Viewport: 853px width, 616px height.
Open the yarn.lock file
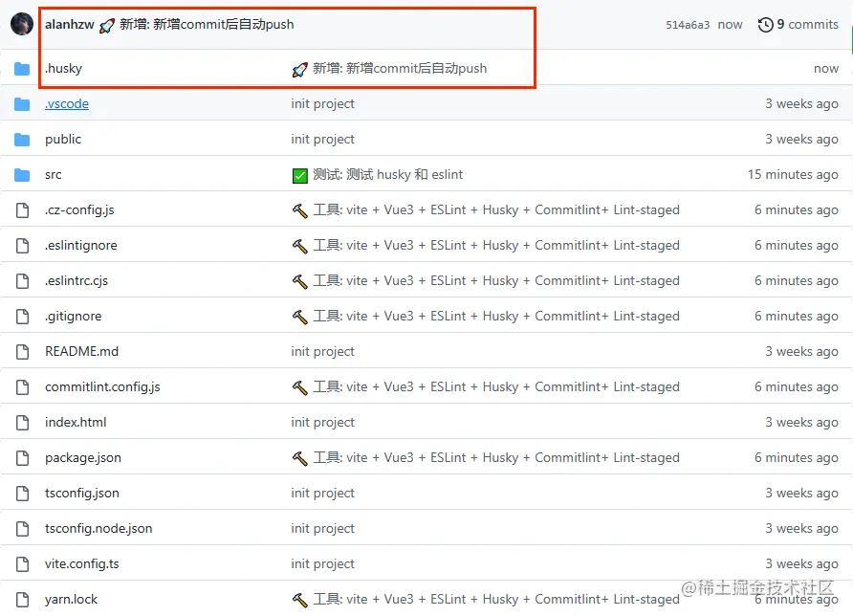tap(72, 599)
